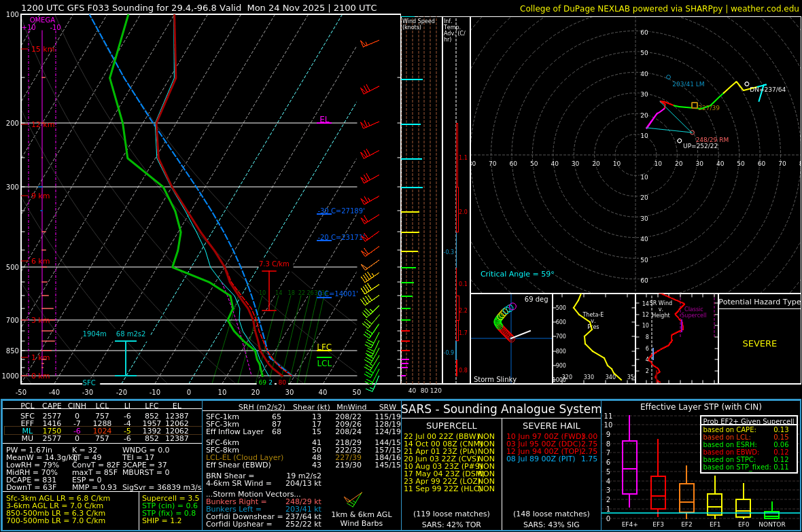Click the DN=237/64 hodograph label
The image size is (802, 532).
768,90
